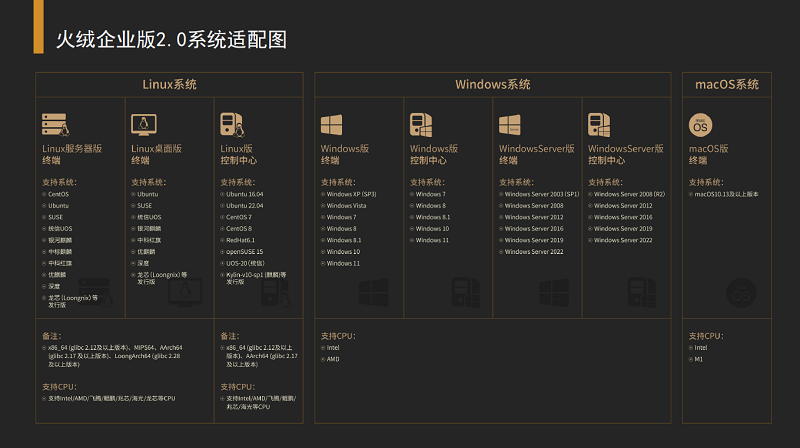
Task: Select the Windows版控制中心 tower icon
Action: click(x=420, y=124)
